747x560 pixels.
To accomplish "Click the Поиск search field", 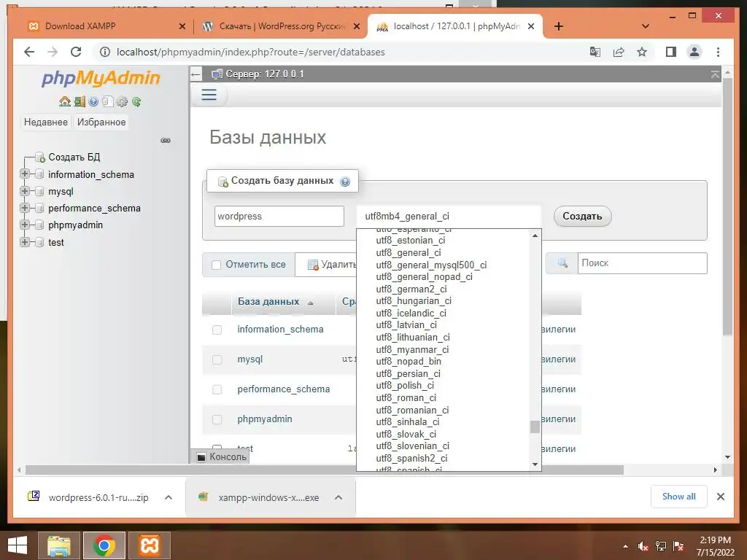I will tap(642, 262).
